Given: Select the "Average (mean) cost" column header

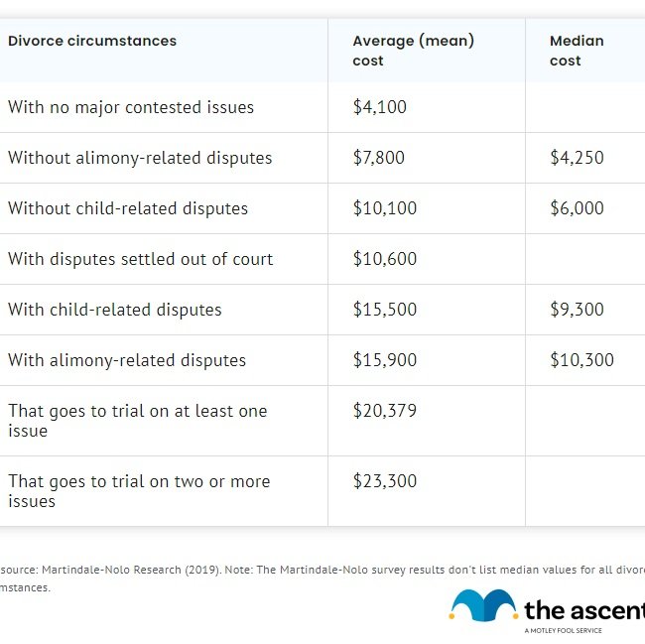Looking at the screenshot, I should (413, 51).
